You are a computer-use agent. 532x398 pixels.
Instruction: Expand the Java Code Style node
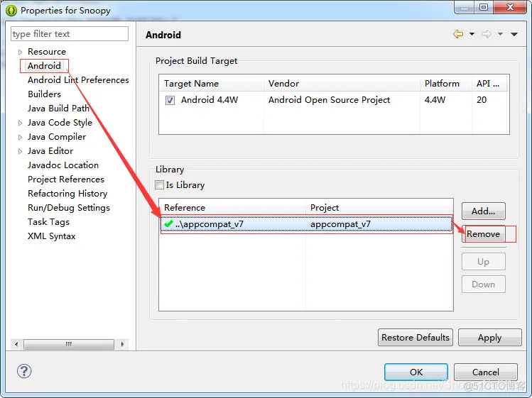(20, 123)
